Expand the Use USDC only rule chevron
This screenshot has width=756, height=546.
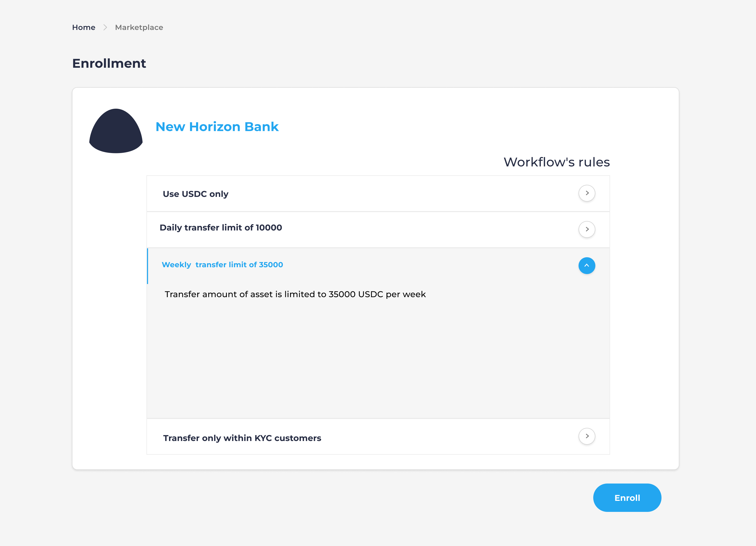[587, 193]
